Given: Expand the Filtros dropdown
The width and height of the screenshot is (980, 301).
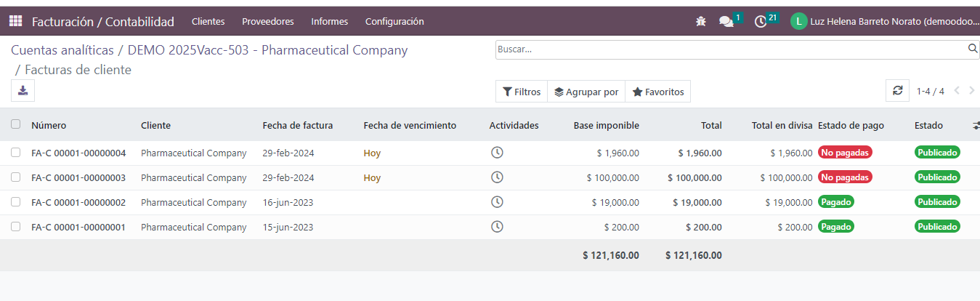Looking at the screenshot, I should tap(522, 92).
